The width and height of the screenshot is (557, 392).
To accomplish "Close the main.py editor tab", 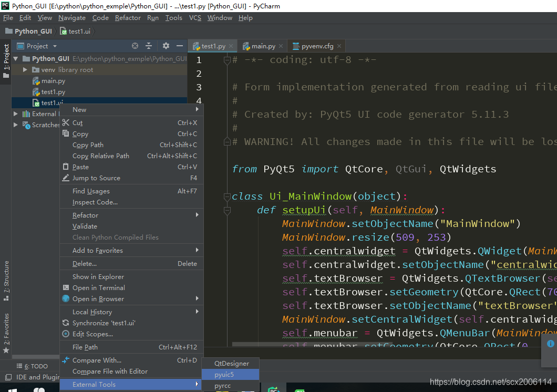I will (281, 46).
